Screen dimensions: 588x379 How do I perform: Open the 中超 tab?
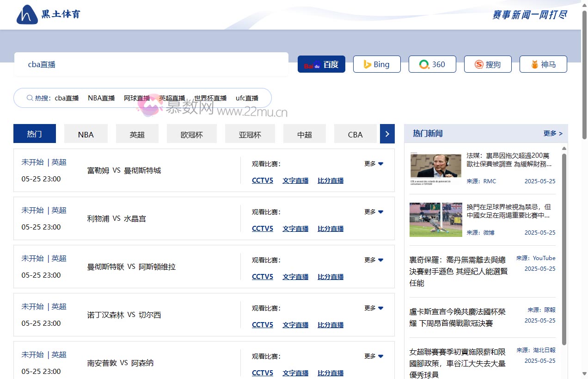tap(304, 134)
